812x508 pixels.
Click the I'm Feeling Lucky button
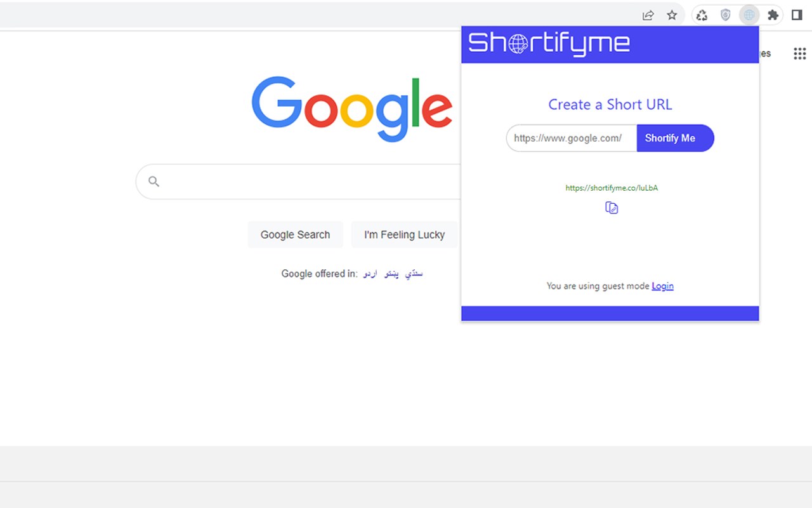pyautogui.click(x=404, y=234)
